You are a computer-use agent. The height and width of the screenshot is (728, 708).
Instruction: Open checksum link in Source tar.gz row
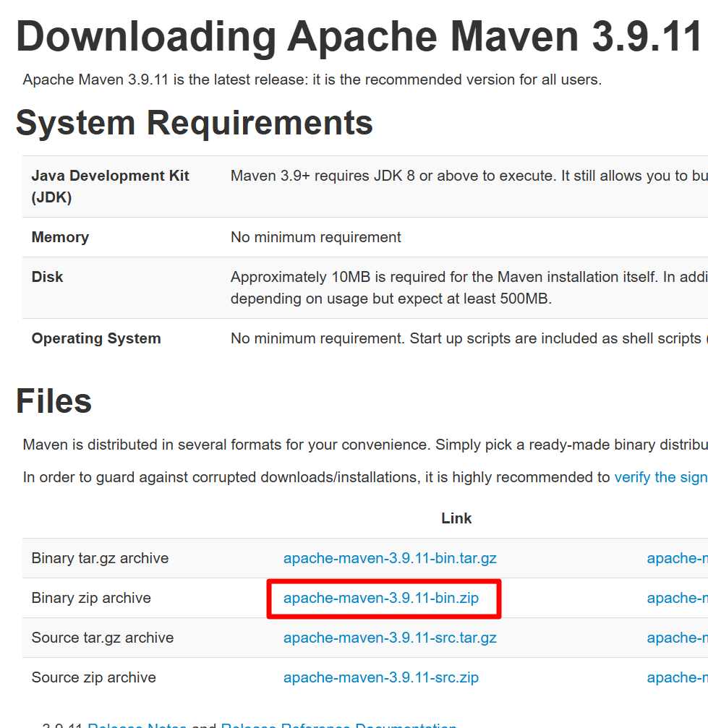(678, 638)
